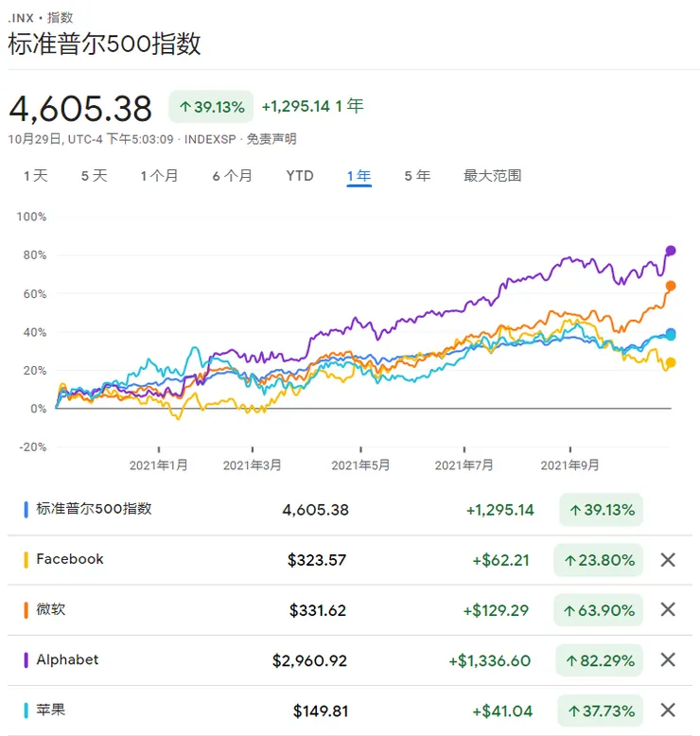Click Facebook's 23.80% change badge
The image size is (700, 736).
pos(599,560)
